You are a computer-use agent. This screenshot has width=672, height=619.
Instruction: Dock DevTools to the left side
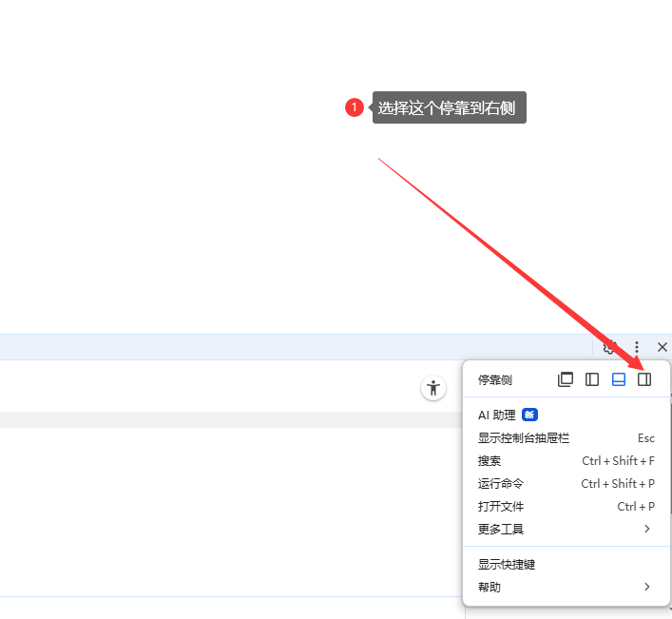[x=592, y=379]
